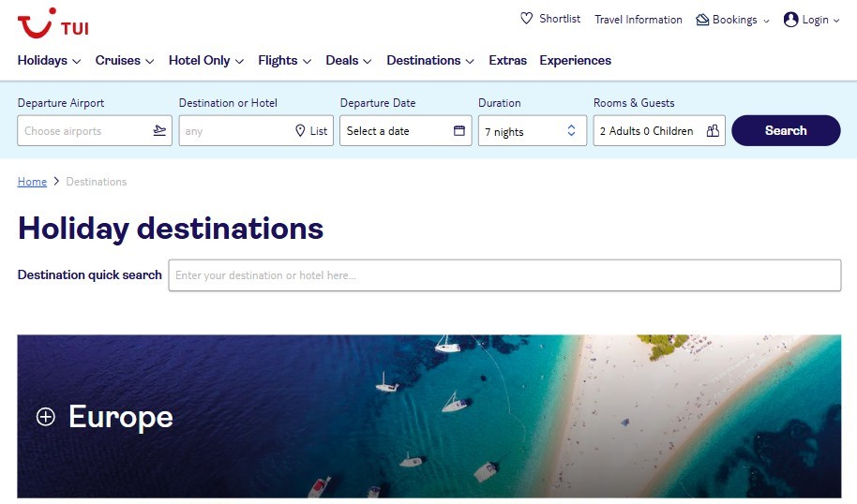Open the Departure Date calendar icon
The image size is (857, 504).
point(459,130)
